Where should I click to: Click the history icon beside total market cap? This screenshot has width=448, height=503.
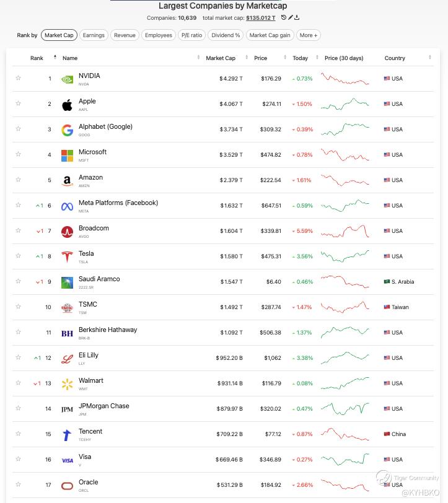[x=284, y=18]
